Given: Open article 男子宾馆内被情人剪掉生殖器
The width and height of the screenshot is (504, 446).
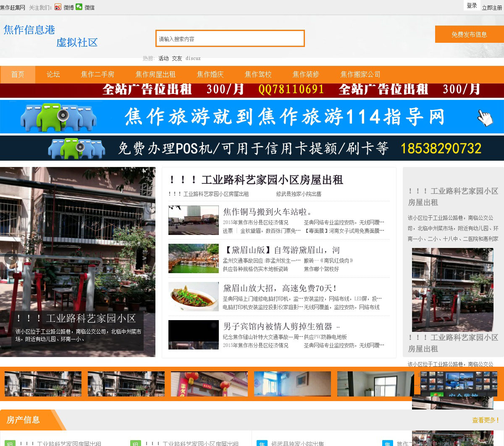Looking at the screenshot, I should coord(281,326).
